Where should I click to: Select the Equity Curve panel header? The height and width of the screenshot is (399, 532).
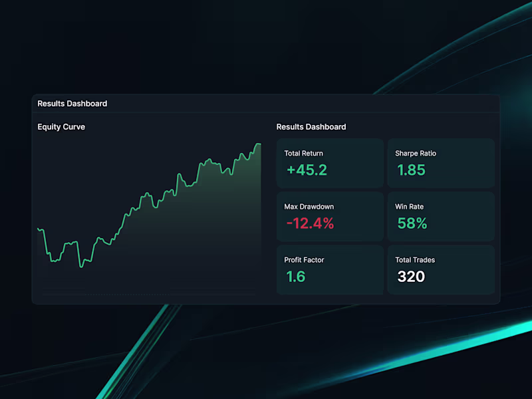coord(61,126)
